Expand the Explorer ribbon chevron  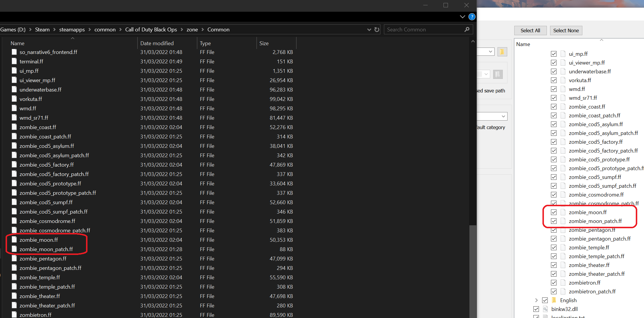(463, 17)
